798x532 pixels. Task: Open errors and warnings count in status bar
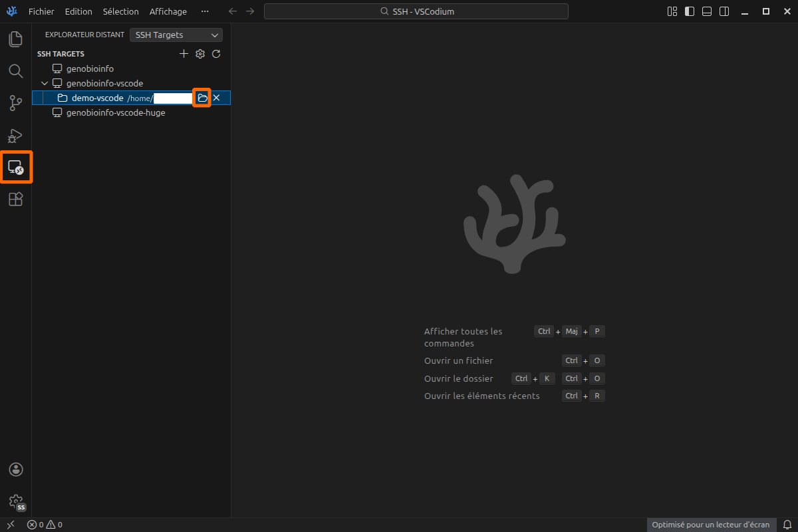point(45,525)
